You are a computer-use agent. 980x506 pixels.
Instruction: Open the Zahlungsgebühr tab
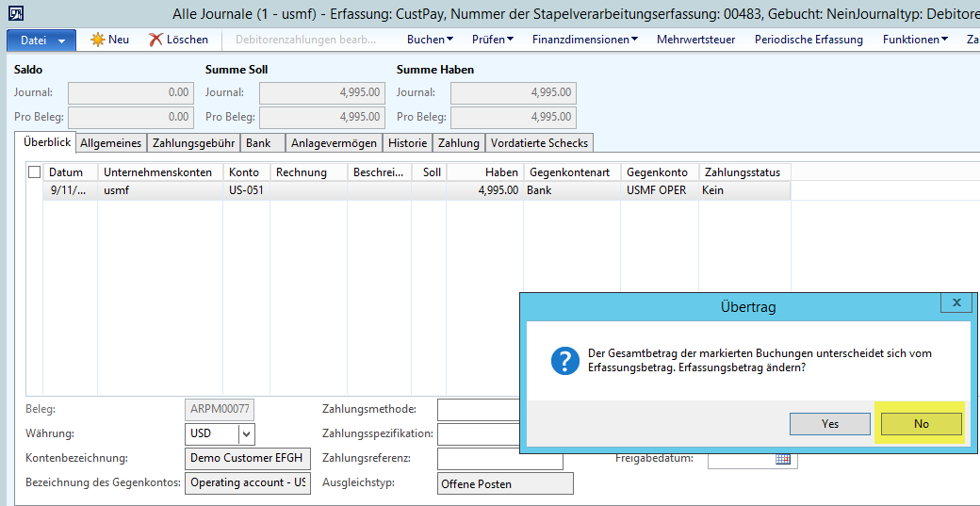(193, 143)
